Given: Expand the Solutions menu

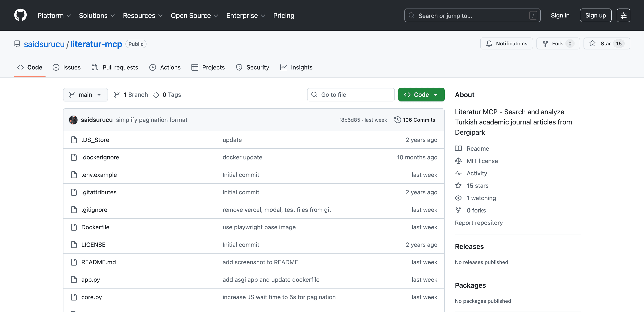Looking at the screenshot, I should [x=97, y=16].
